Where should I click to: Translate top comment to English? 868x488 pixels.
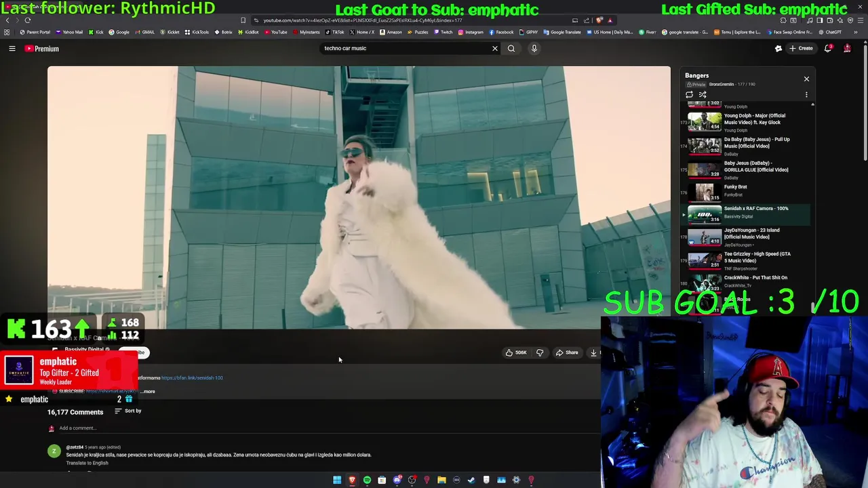87,463
